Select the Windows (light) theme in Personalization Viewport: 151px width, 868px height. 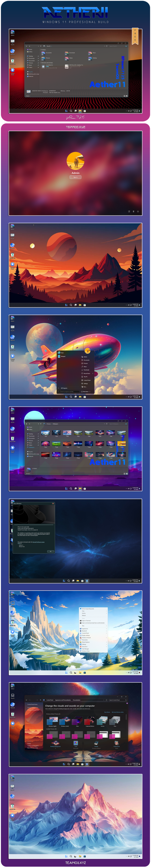52,722
